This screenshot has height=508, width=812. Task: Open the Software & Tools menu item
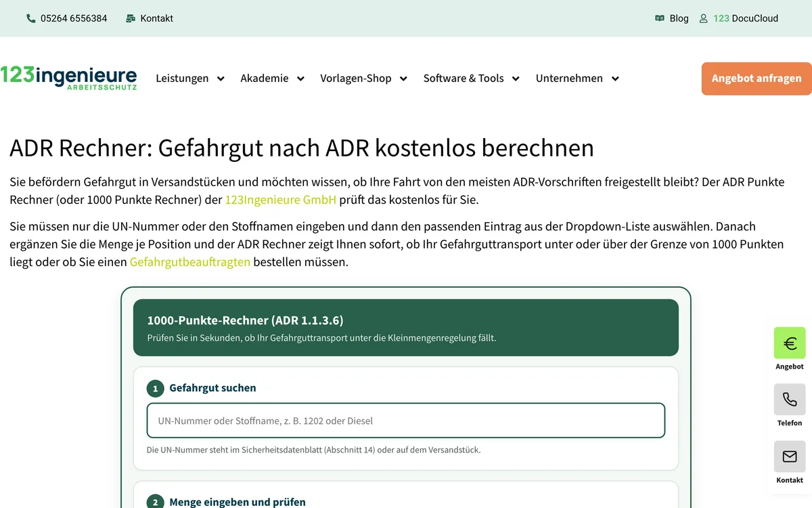(x=464, y=79)
